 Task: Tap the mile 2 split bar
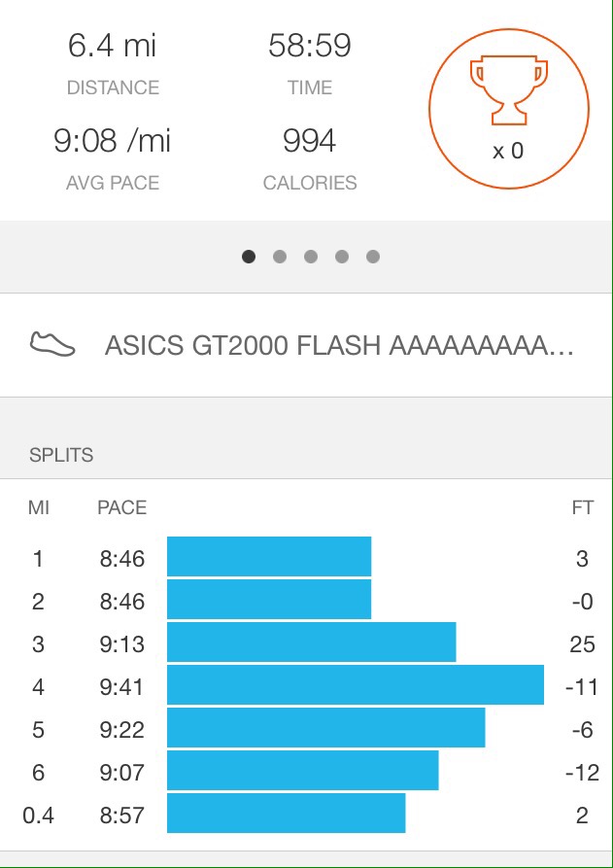click(269, 600)
